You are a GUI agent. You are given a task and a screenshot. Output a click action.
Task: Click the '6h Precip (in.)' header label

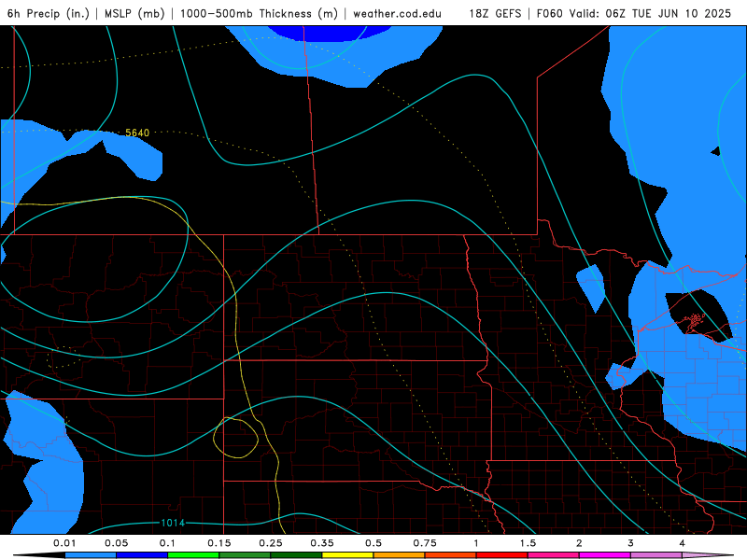[49, 13]
